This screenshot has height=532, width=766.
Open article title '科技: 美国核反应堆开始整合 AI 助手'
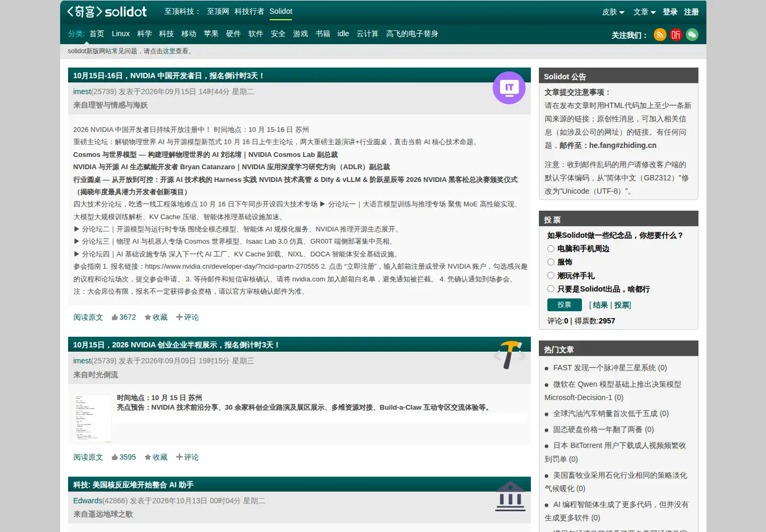point(134,485)
